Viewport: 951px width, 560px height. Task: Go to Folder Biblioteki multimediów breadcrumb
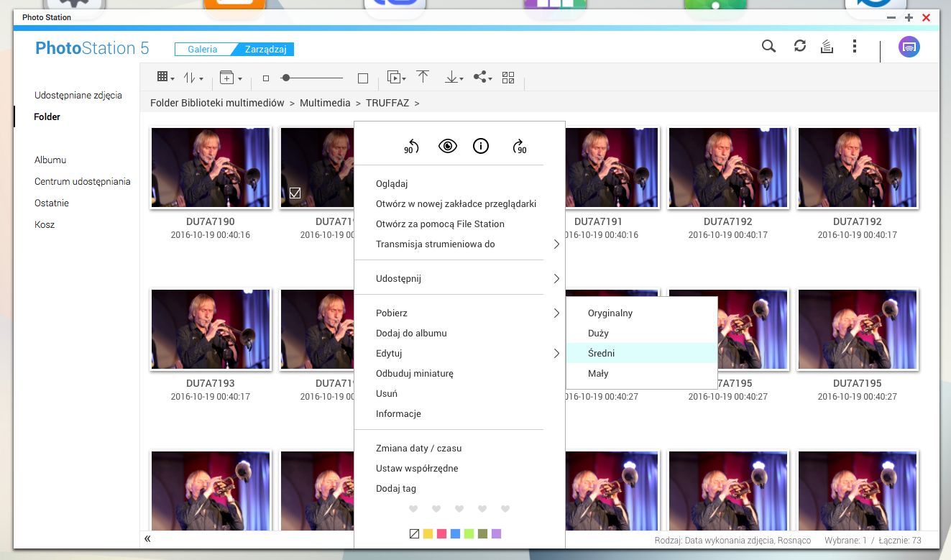(217, 103)
